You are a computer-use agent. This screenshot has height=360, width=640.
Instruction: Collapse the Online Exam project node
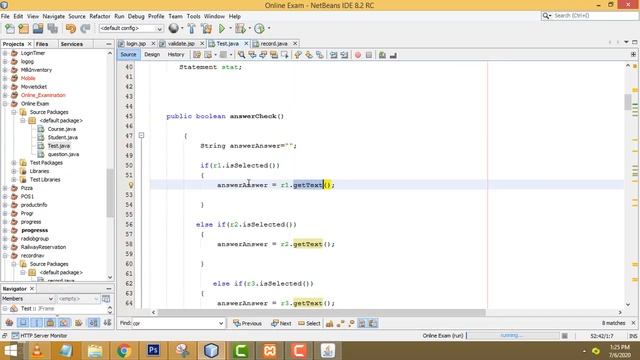pyautogui.click(x=5, y=104)
